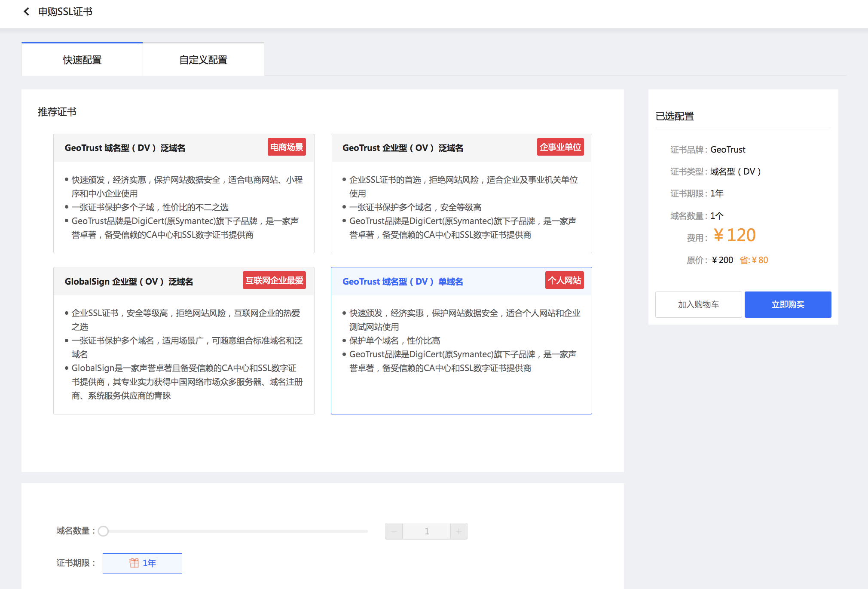Click the 企事业单位 red tag
Image resolution: width=868 pixels, height=589 pixels.
click(560, 147)
